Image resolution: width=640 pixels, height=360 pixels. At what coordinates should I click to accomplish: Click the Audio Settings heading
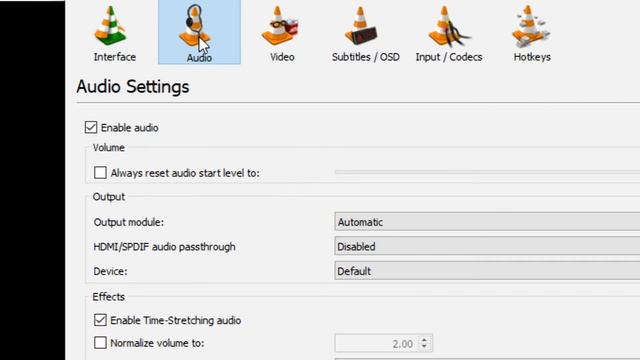tap(133, 87)
